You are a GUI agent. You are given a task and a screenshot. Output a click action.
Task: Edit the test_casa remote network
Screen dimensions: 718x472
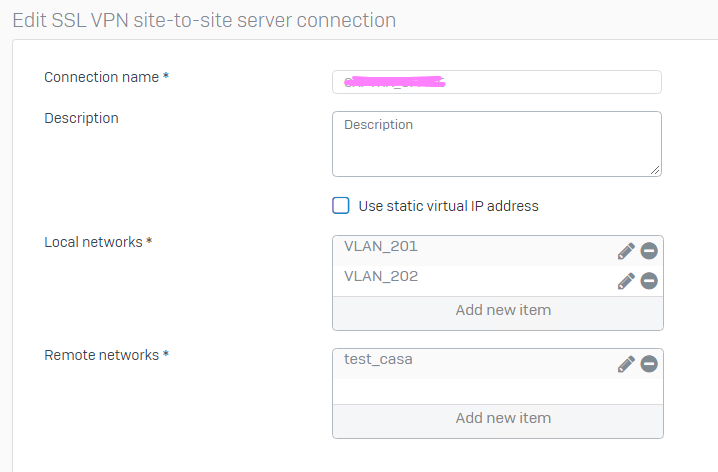[x=626, y=364]
